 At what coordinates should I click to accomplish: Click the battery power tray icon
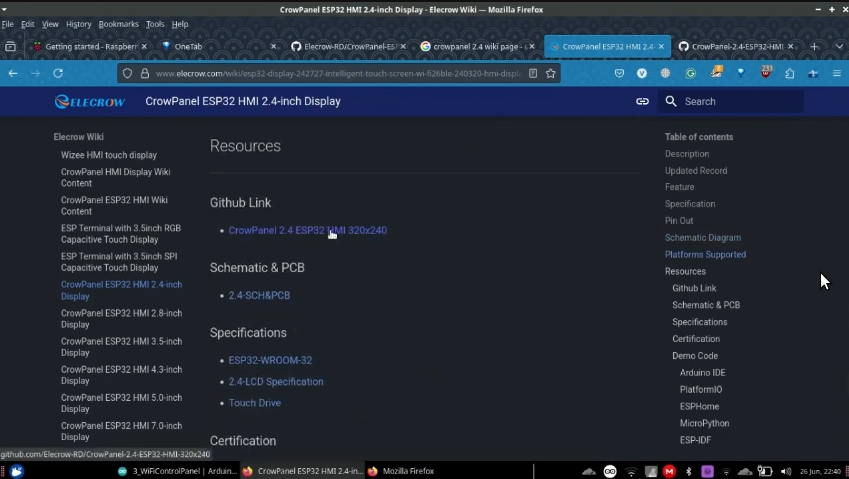765,471
